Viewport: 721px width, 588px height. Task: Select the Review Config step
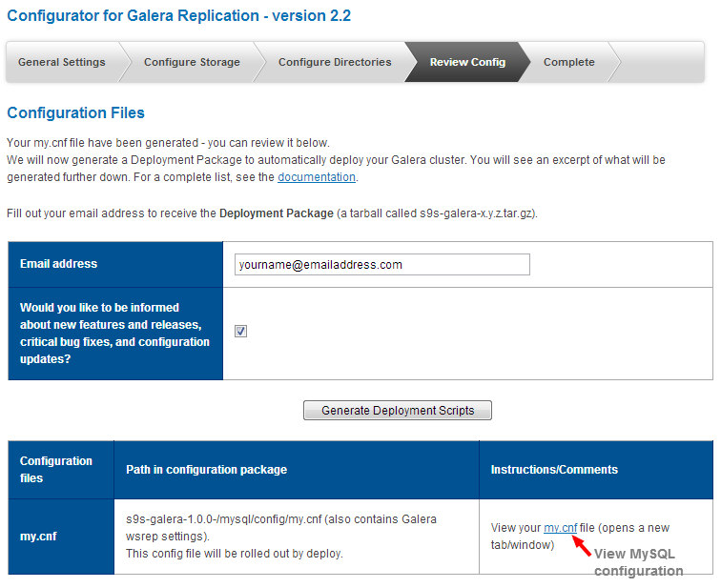467,62
